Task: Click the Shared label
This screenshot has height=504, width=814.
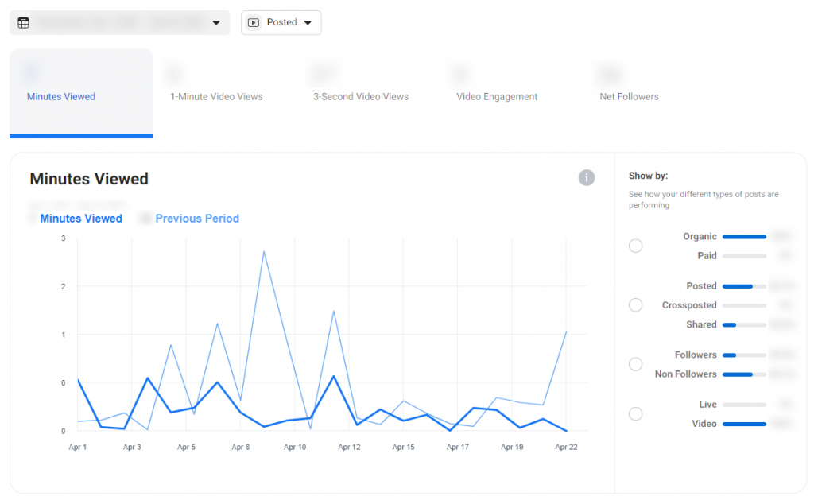Action: point(701,324)
